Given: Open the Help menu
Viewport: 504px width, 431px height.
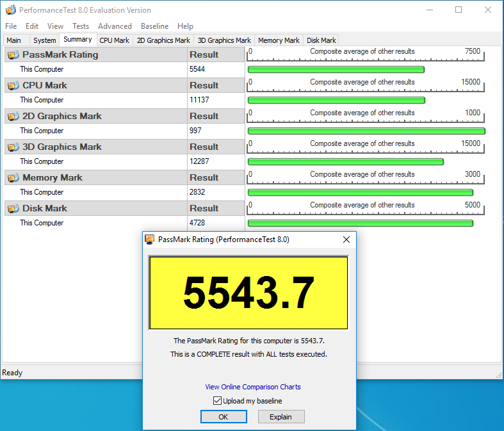Looking at the screenshot, I should [x=185, y=26].
